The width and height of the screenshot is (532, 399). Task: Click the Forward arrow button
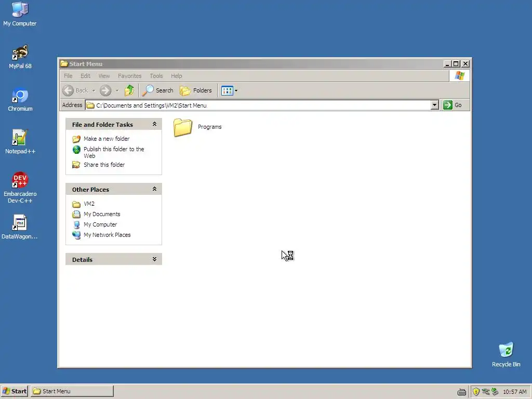(105, 90)
